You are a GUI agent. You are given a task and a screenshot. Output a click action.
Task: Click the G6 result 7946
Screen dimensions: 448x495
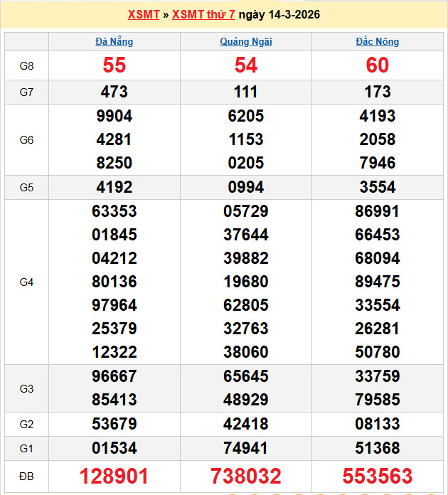(377, 163)
